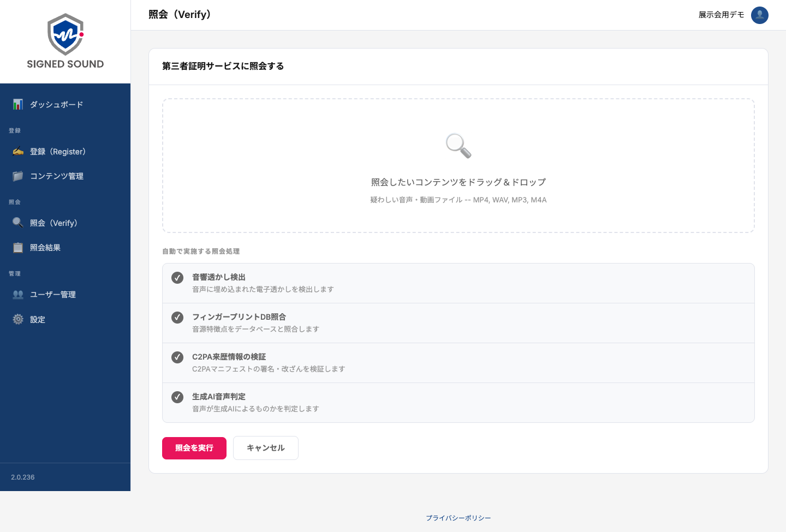Click the フィンガープリントDB照合 row title
The image size is (786, 532).
point(239,317)
